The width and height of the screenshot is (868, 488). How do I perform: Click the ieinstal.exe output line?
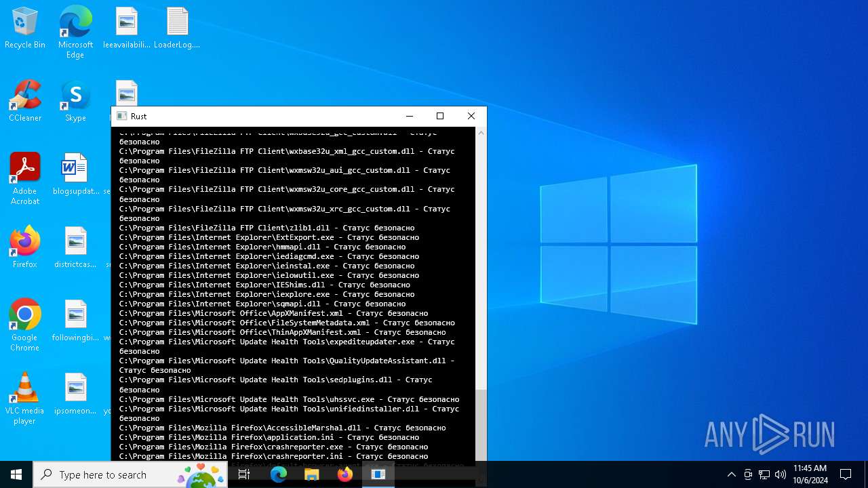267,266
